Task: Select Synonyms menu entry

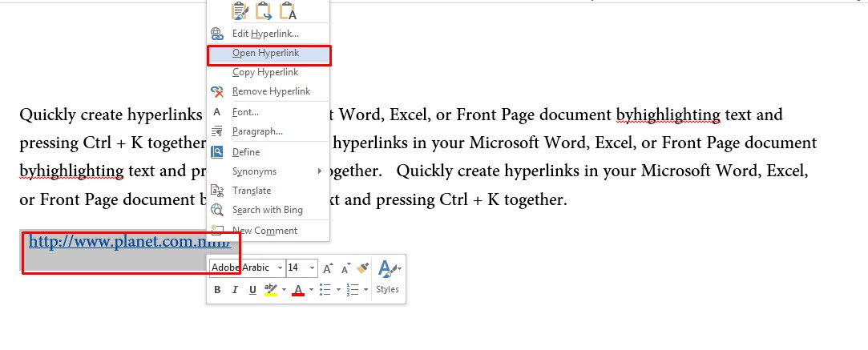Action: pyautogui.click(x=268, y=171)
